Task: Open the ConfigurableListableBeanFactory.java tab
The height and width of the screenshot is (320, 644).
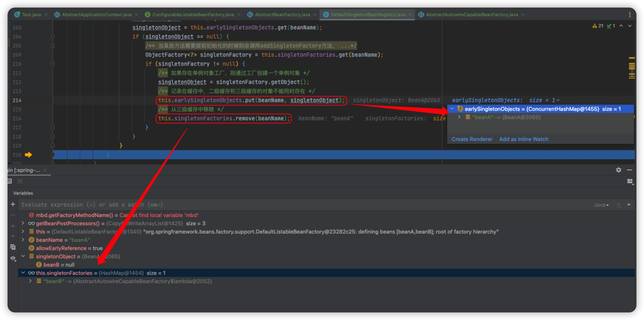Action: pos(193,14)
